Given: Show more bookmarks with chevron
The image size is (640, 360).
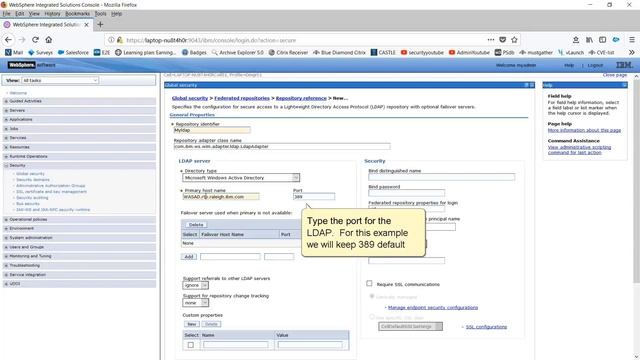Looking at the screenshot, I should [631, 52].
